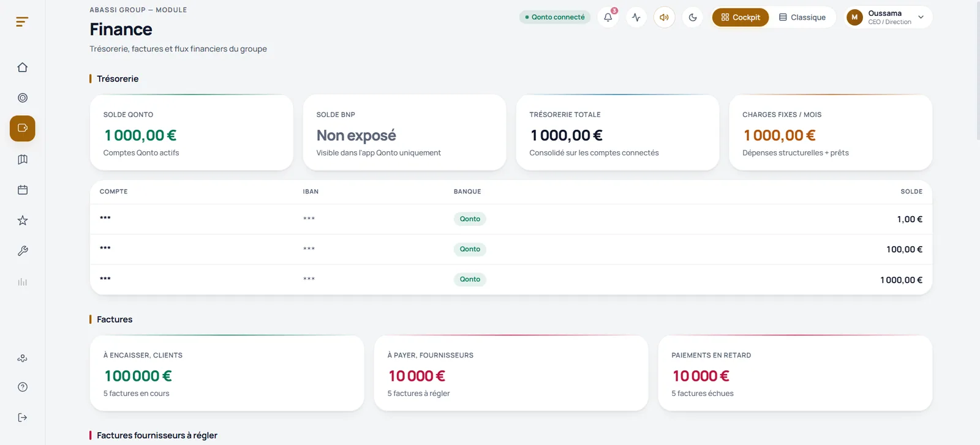The width and height of the screenshot is (980, 445).
Task: Select the 100,00 € balance value
Action: [x=904, y=249]
